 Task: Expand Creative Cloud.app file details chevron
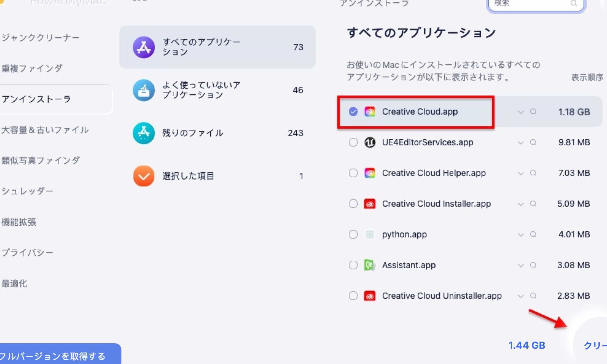coord(521,112)
